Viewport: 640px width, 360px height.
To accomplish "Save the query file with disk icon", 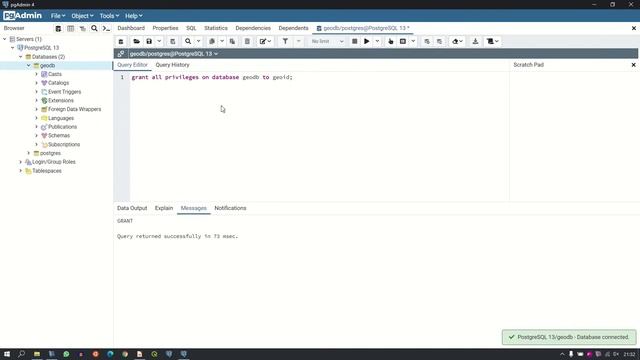I will pos(149,41).
